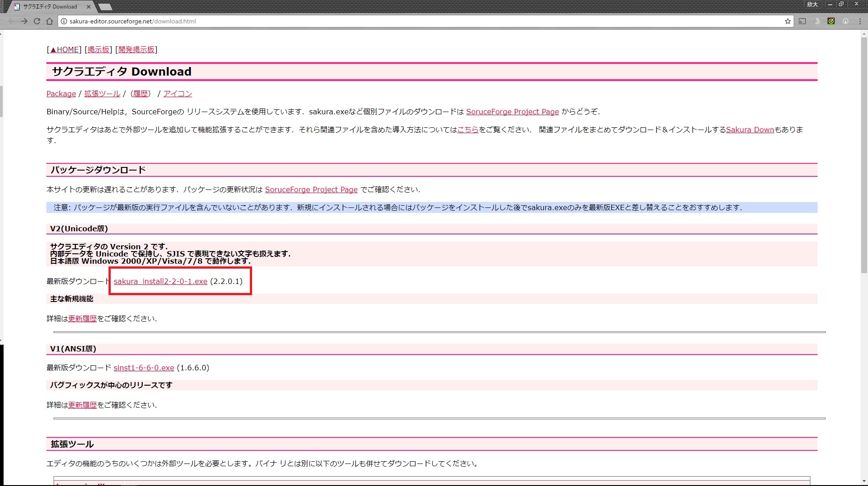Minimize the Chrome browser window
Viewport: 868px width, 486px height.
830,4
